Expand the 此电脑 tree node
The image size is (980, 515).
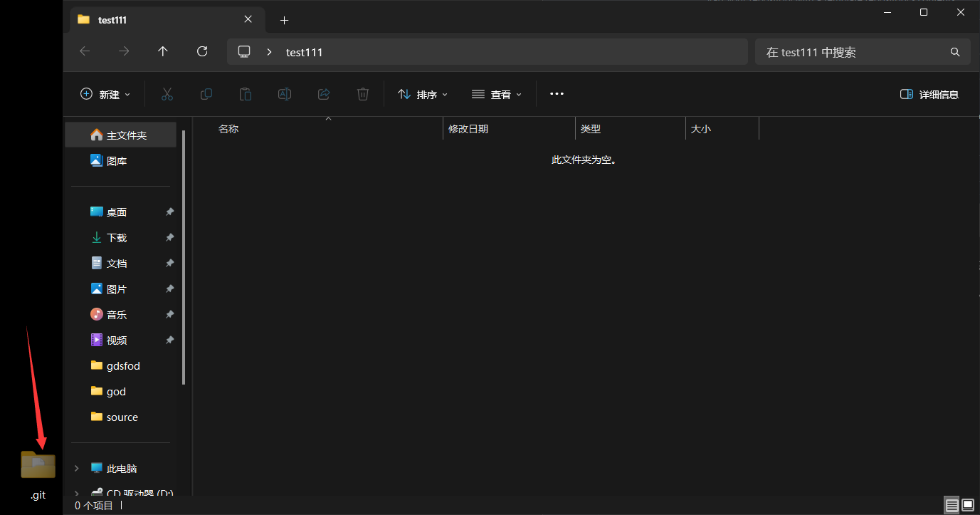(77, 469)
